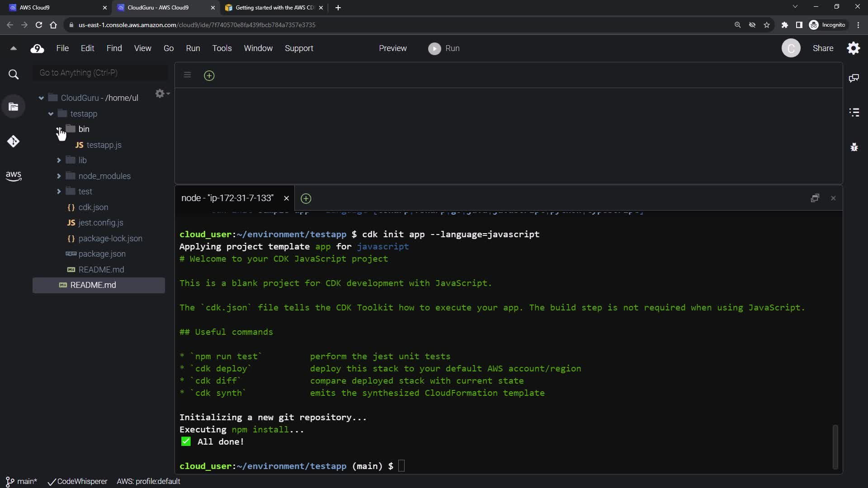The height and width of the screenshot is (488, 868).
Task: Open the file tree settings gear dropdown
Action: point(162,94)
